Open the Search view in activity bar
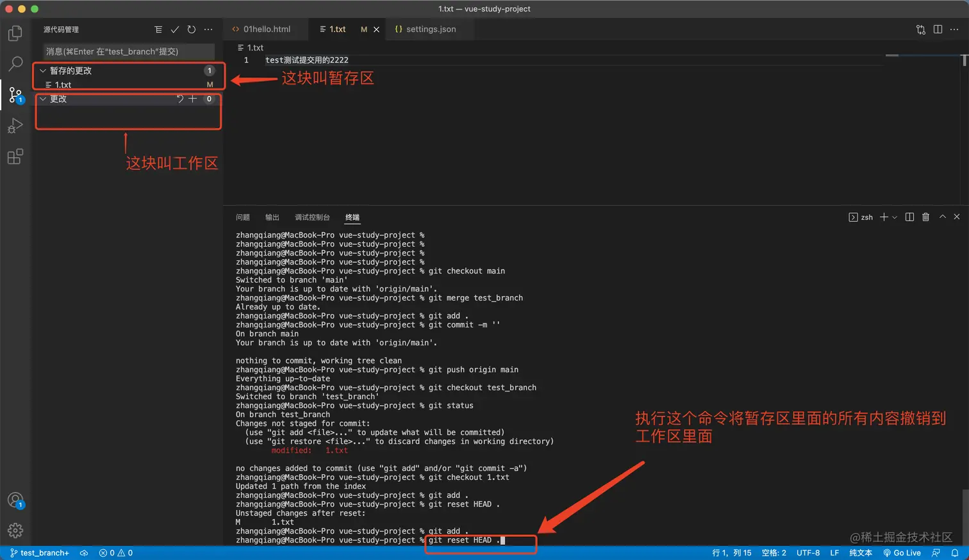 point(15,63)
